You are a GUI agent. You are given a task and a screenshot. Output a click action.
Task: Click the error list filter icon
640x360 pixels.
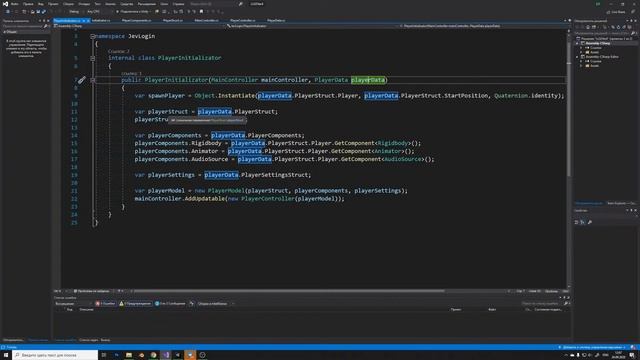pos(191,304)
